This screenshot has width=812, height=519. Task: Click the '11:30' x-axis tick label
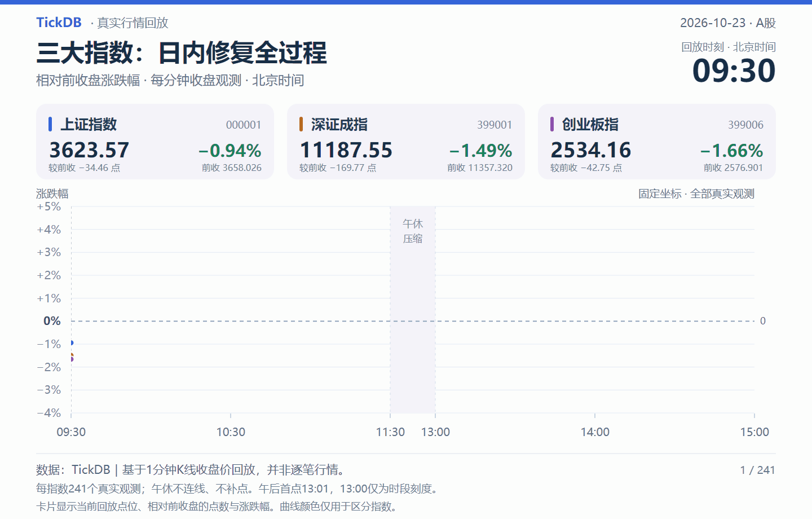(x=390, y=432)
